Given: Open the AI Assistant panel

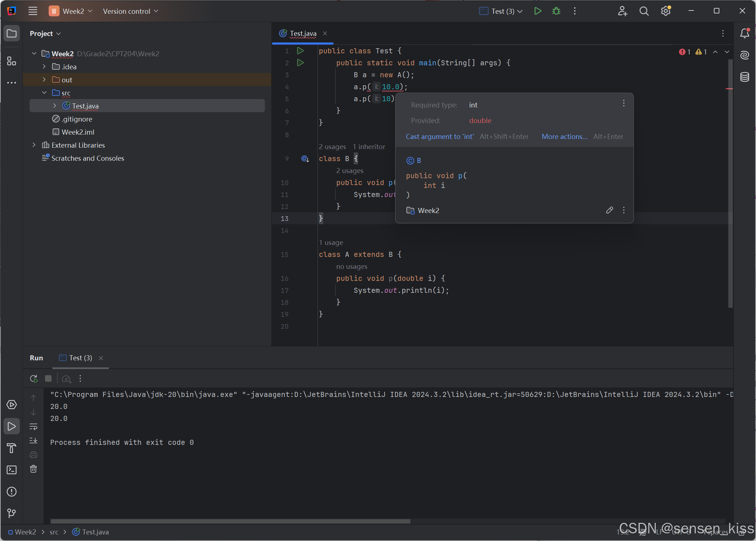Looking at the screenshot, I should pos(744,55).
